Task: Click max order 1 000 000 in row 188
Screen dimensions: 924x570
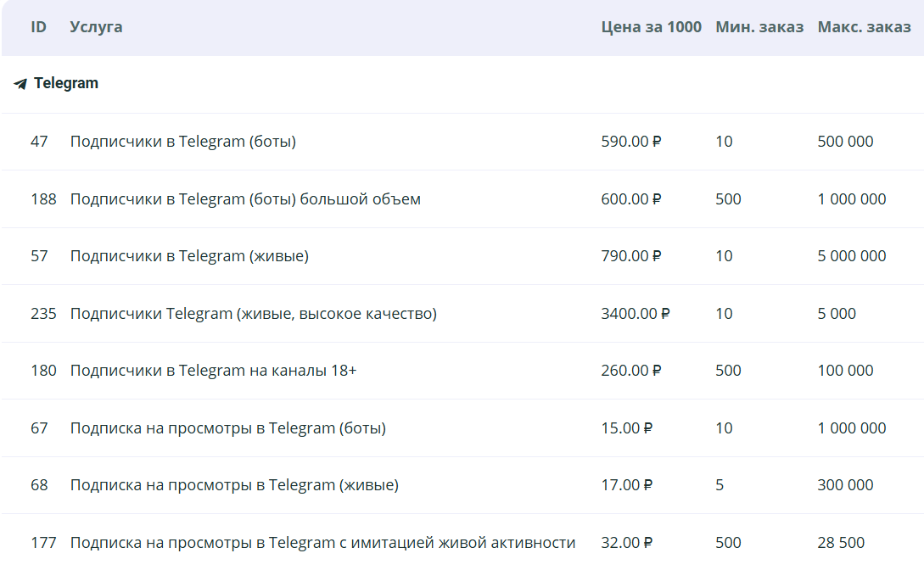Action: tap(852, 199)
